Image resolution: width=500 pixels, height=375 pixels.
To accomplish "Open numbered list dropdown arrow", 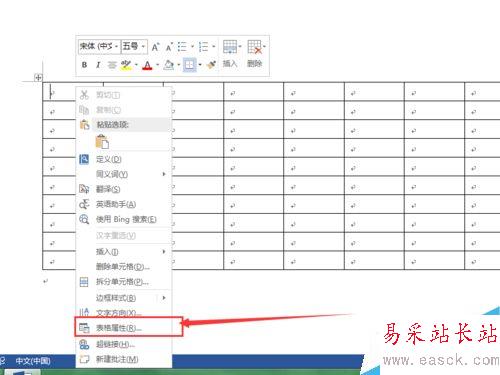I will coord(214,47).
